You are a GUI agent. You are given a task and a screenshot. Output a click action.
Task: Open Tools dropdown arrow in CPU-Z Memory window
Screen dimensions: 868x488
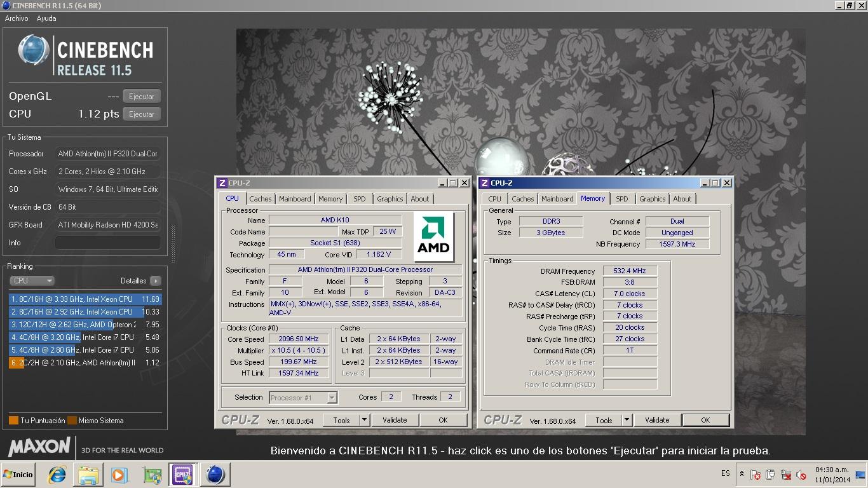627,420
